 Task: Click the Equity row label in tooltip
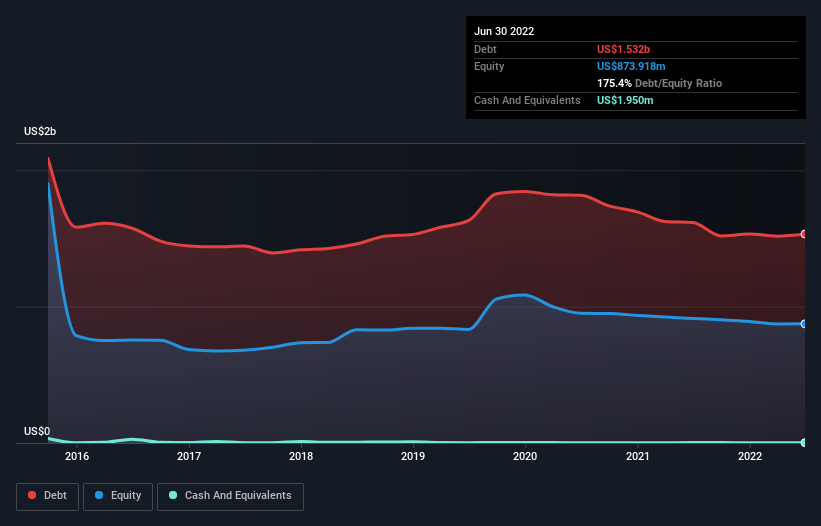point(489,66)
